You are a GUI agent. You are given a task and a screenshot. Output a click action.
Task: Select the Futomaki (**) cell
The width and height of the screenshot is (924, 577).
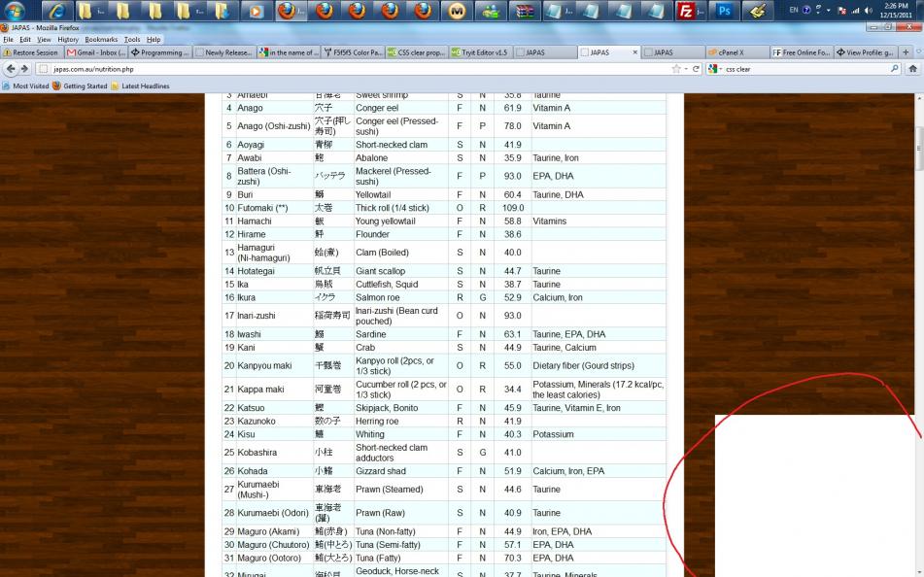(273, 208)
